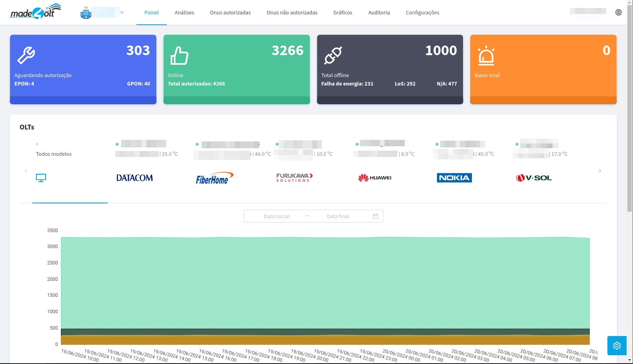Show previous OLTs with left arrow
This screenshot has width=633, height=364.
(x=26, y=171)
